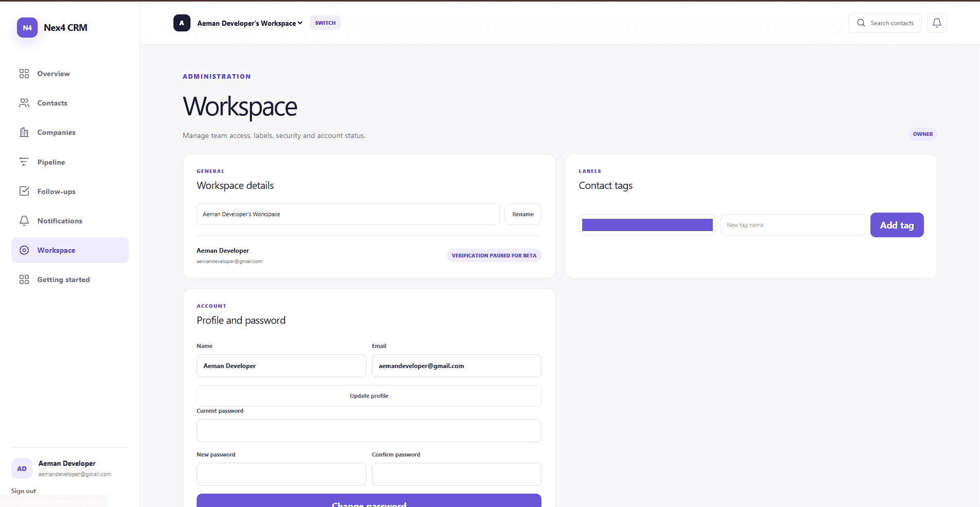Open the Follow-ups page
Viewport: 980px width, 507px height.
pyautogui.click(x=70, y=191)
